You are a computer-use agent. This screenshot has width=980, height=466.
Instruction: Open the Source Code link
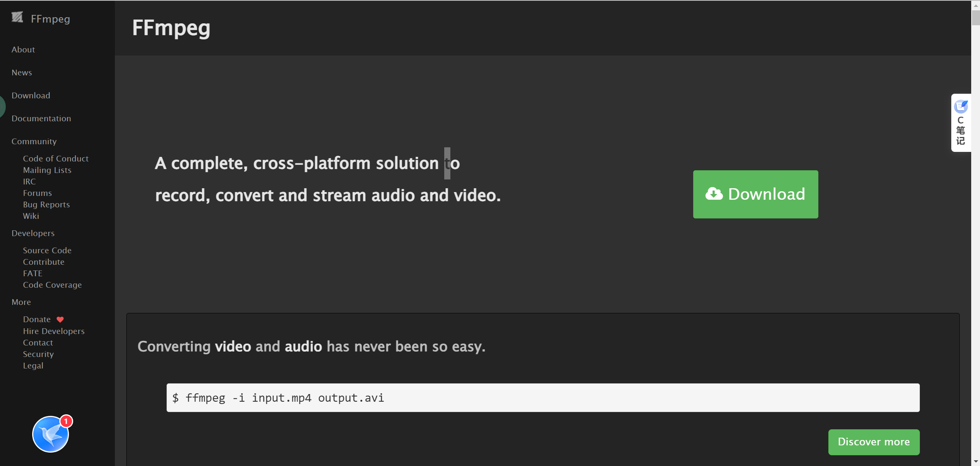47,251
